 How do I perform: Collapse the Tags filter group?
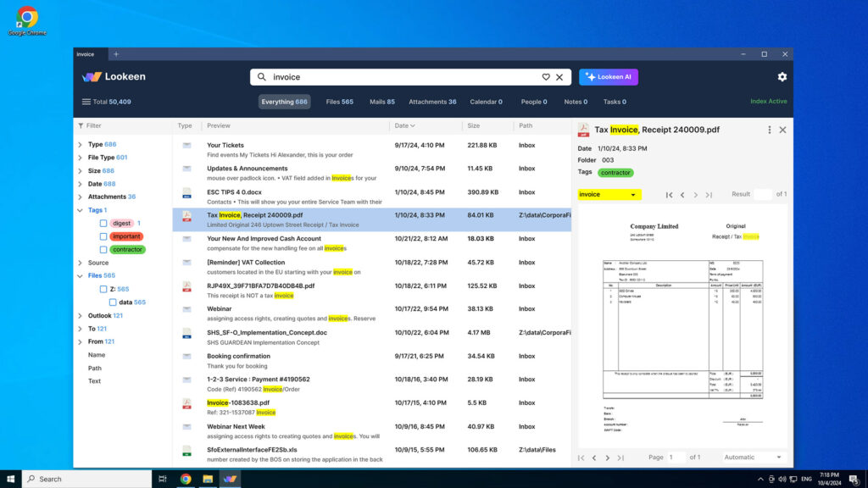pos(81,210)
